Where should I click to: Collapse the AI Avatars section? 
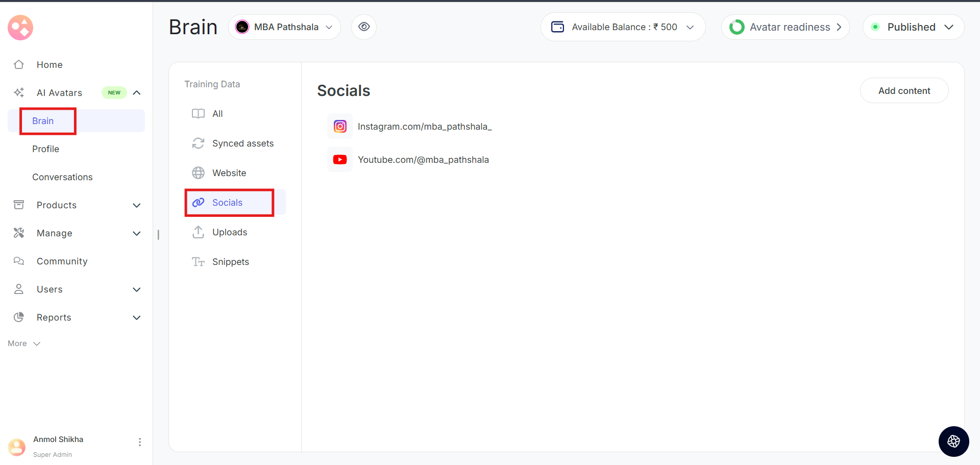pos(137,92)
